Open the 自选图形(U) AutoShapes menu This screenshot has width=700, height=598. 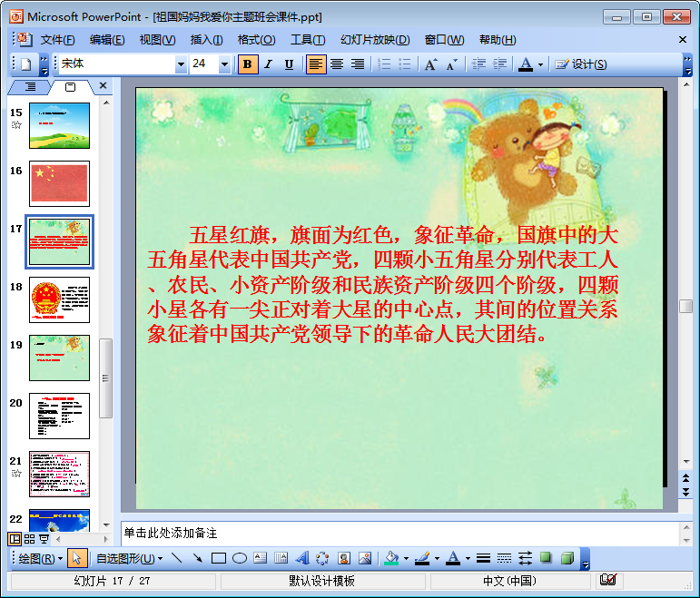tap(129, 559)
